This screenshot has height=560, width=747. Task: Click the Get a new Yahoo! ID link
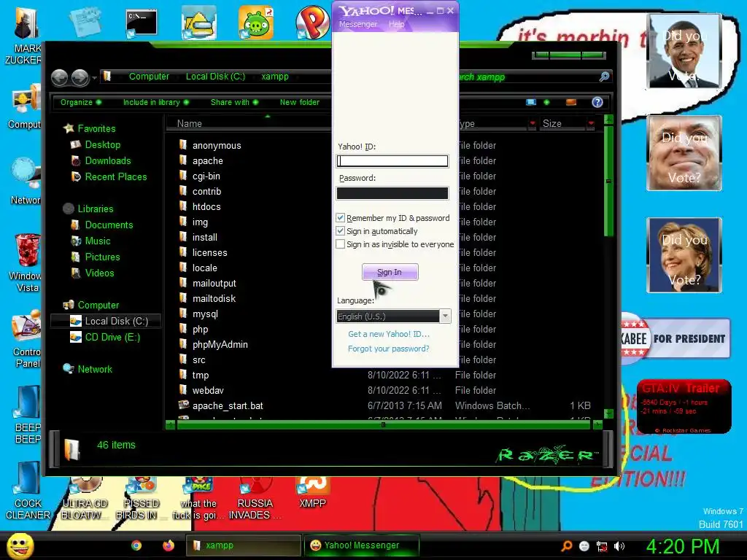click(x=389, y=334)
